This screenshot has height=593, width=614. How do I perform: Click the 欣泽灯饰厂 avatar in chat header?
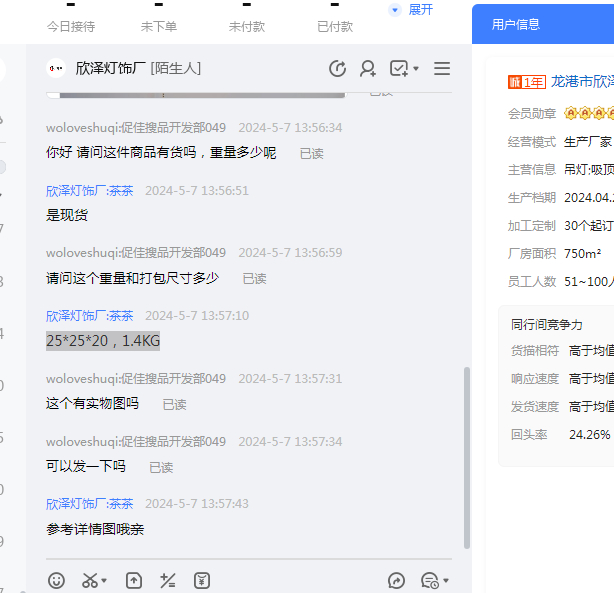tap(56, 68)
